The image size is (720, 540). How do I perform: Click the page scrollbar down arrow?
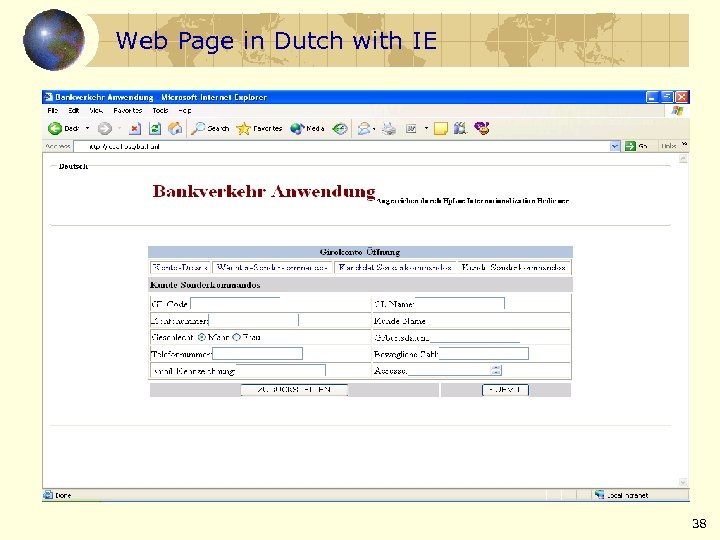(x=683, y=482)
